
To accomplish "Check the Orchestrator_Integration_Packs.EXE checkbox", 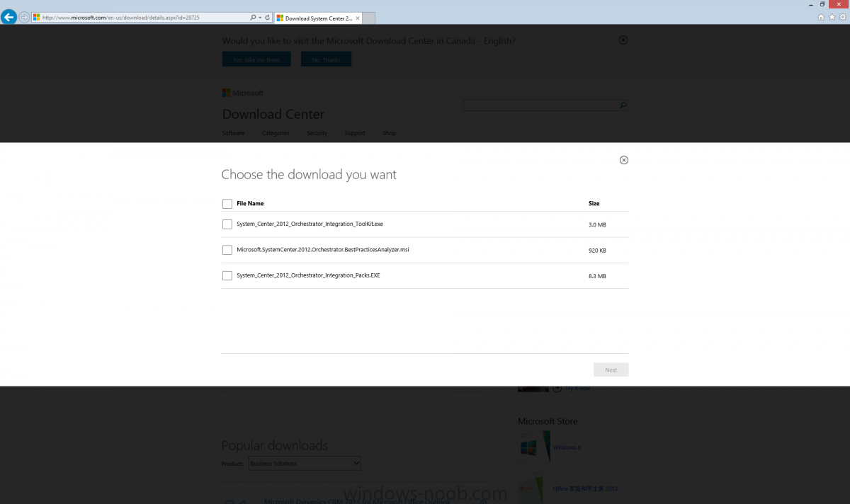I will 227,276.
